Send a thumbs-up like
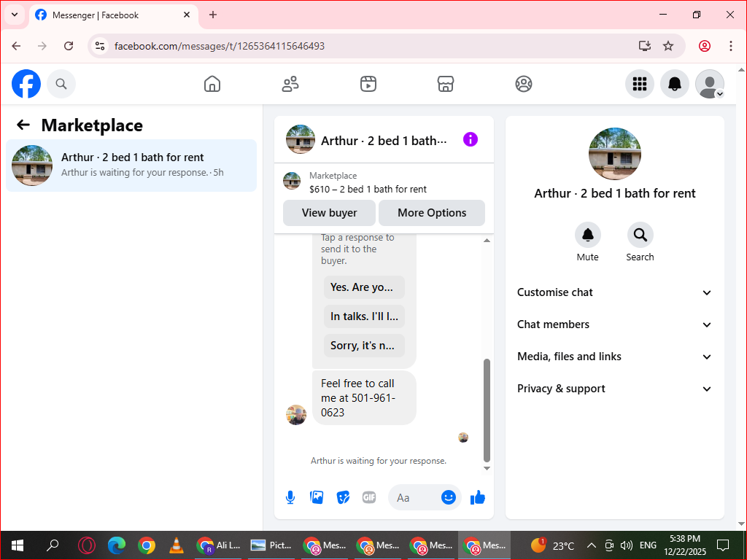The image size is (747, 560). pyautogui.click(x=477, y=497)
